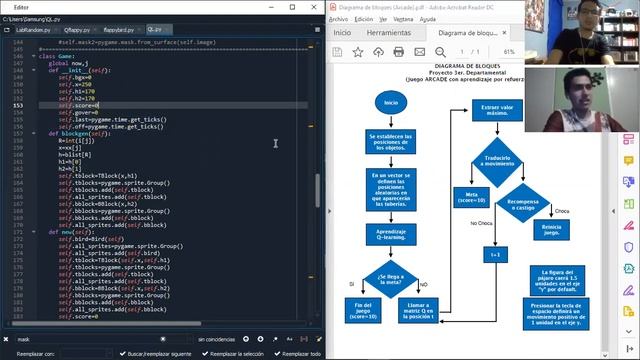Image resolution: width=640 pixels, height=360 pixels.
Task: Click the editor's horizontal scrollbar thumb
Action: click(x=106, y=324)
